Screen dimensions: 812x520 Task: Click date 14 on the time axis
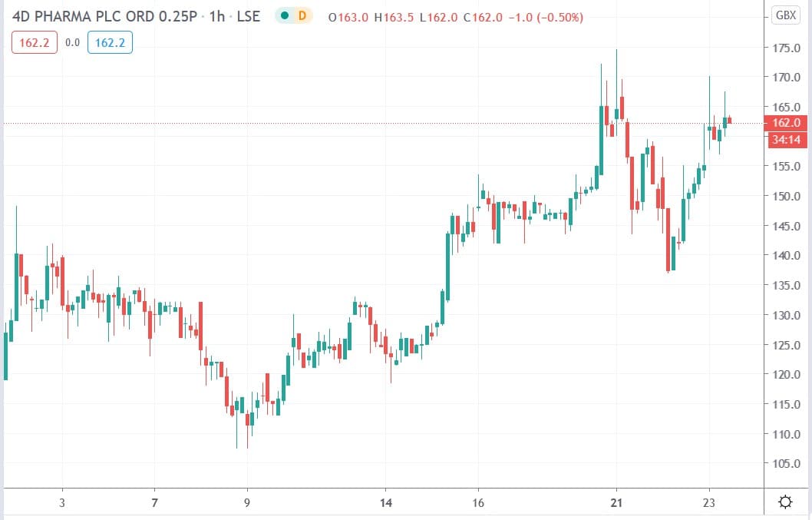pos(385,503)
